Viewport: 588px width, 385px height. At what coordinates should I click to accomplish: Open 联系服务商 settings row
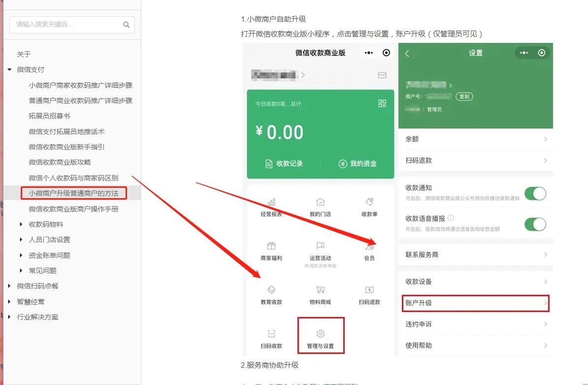(x=476, y=255)
